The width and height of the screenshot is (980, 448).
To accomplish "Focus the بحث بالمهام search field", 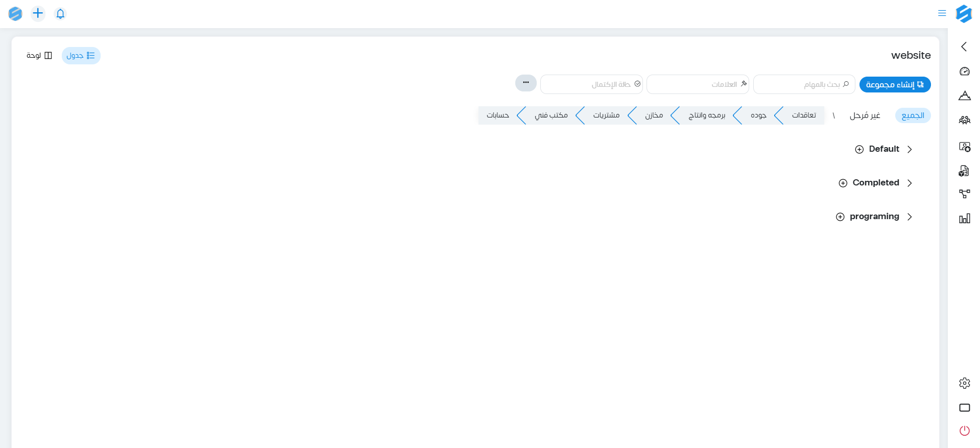I will (x=804, y=84).
